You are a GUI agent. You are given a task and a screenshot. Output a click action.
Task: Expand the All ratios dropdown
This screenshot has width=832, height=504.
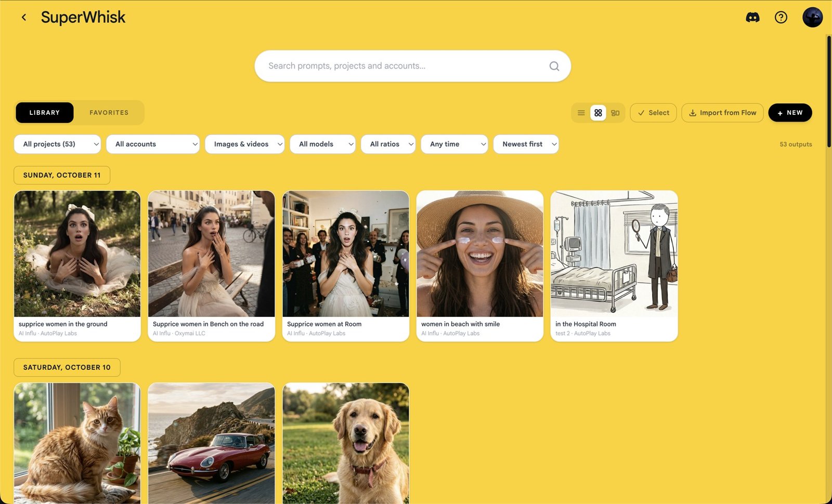pyautogui.click(x=388, y=144)
